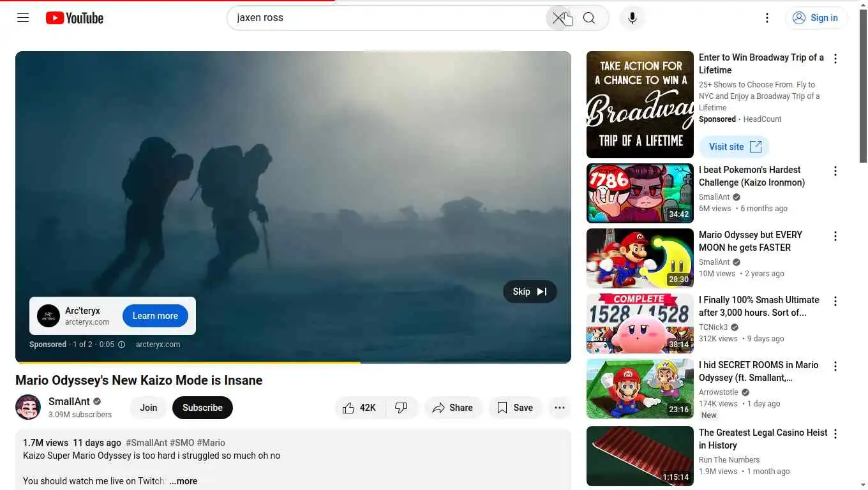Click the '3.09M subscribers' text
Image resolution: width=868 pixels, height=490 pixels.
coord(80,415)
